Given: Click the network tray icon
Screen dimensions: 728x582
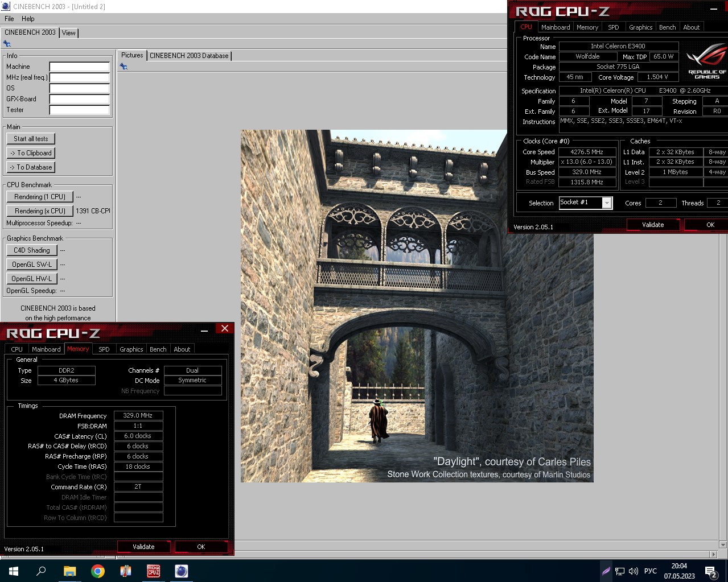Looking at the screenshot, I should 620,571.
